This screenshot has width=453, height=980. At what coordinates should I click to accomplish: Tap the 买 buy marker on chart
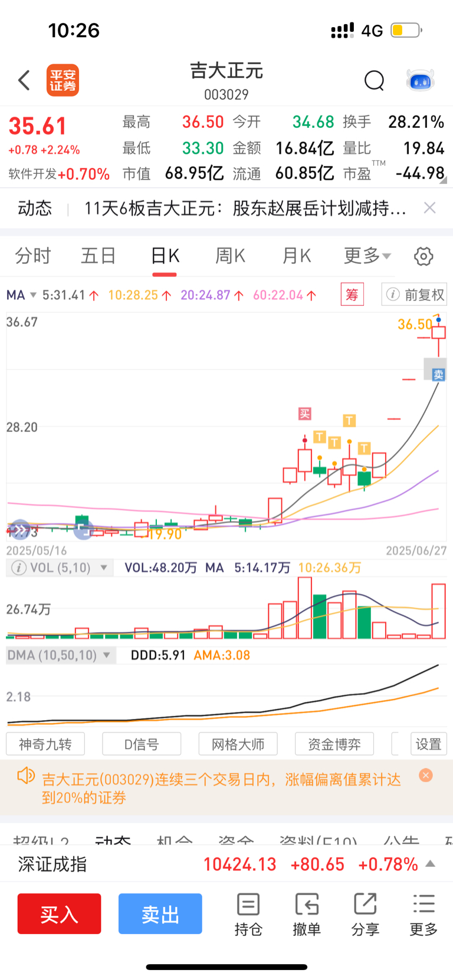(x=304, y=414)
